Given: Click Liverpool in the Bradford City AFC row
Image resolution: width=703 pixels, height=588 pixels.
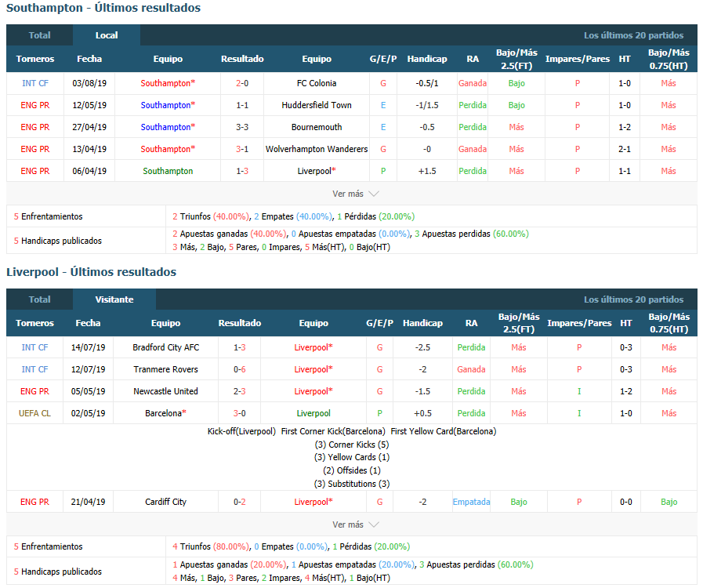Looking at the screenshot, I should (313, 347).
